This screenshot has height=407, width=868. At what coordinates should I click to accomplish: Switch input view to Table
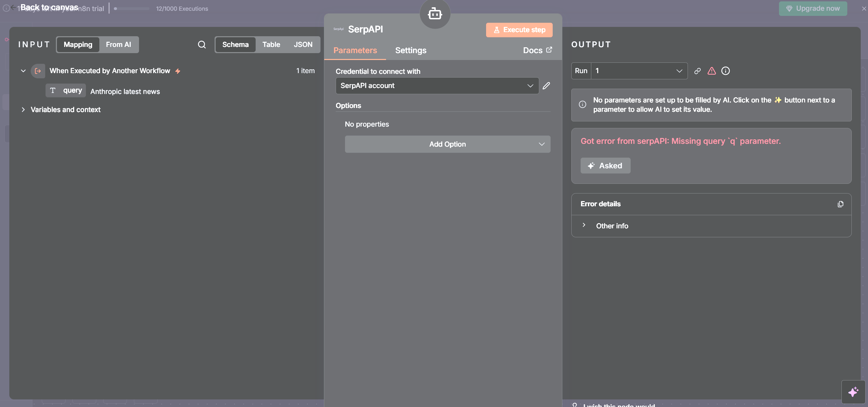[271, 44]
